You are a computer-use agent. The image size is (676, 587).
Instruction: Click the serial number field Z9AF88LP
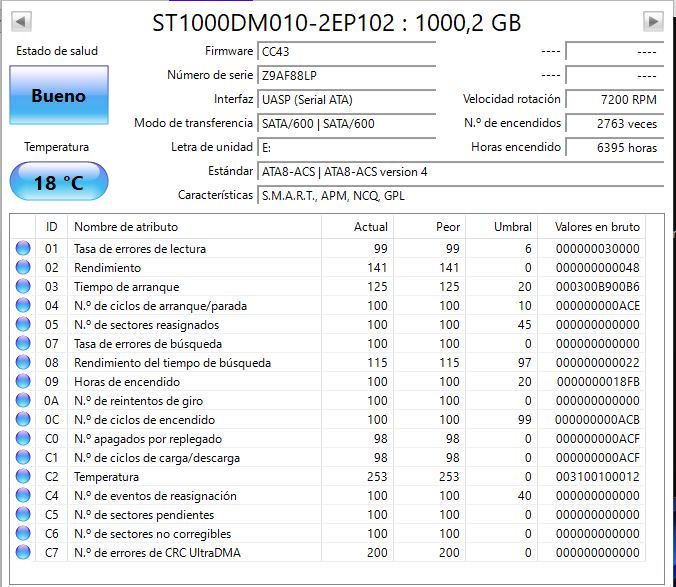pyautogui.click(x=347, y=76)
